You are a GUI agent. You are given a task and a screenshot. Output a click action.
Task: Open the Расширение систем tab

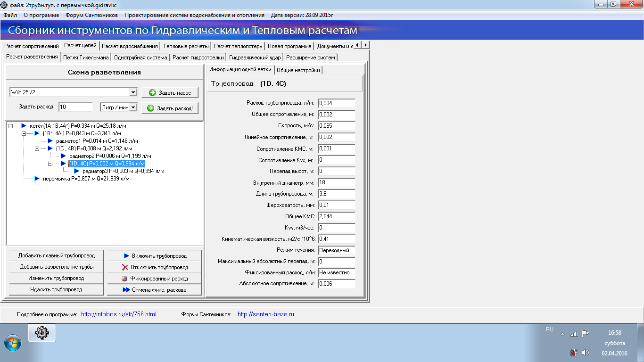click(311, 58)
